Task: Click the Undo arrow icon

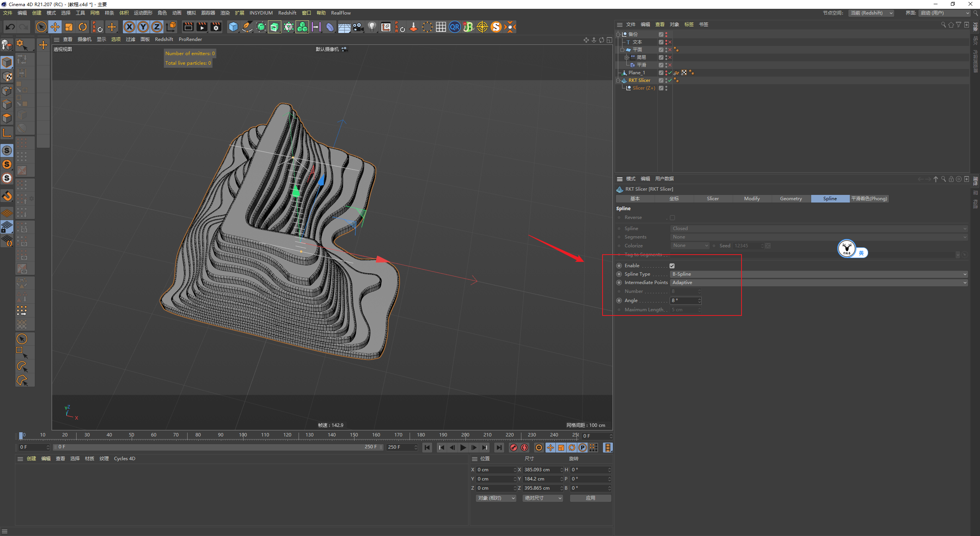Action: 10,27
